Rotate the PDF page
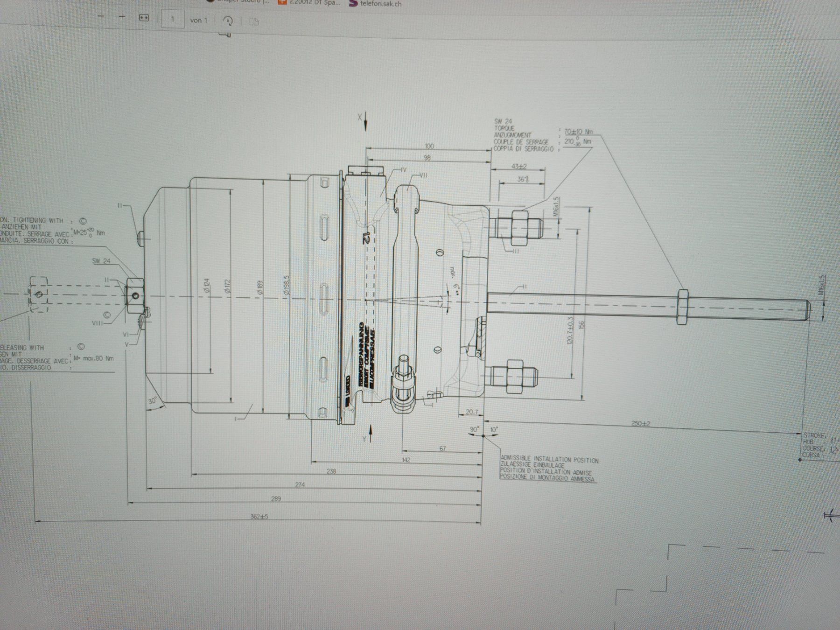Viewport: 840px width, 630px height. pos(228,21)
